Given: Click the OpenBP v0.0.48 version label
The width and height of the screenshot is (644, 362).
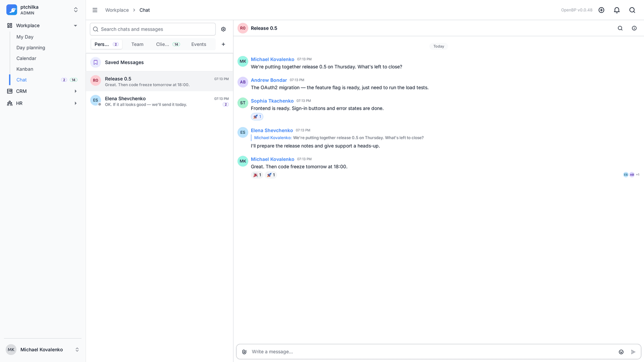Looking at the screenshot, I should (x=577, y=10).
